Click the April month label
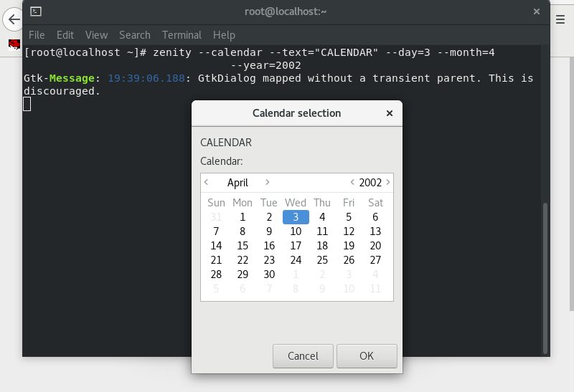Viewport: 574px width, 392px height. 237,183
